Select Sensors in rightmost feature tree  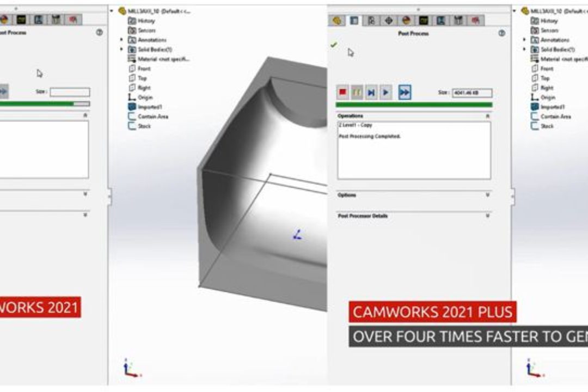[x=544, y=30]
